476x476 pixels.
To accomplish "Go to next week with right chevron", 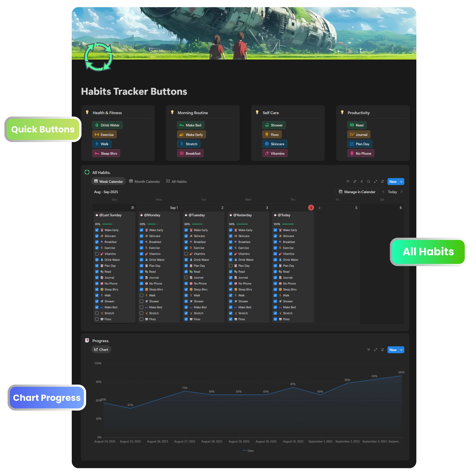I will click(402, 192).
